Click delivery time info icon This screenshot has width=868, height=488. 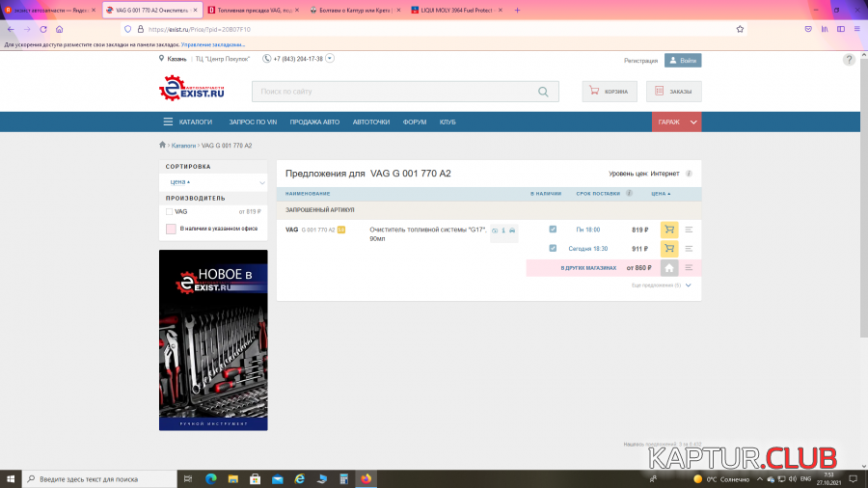(629, 193)
